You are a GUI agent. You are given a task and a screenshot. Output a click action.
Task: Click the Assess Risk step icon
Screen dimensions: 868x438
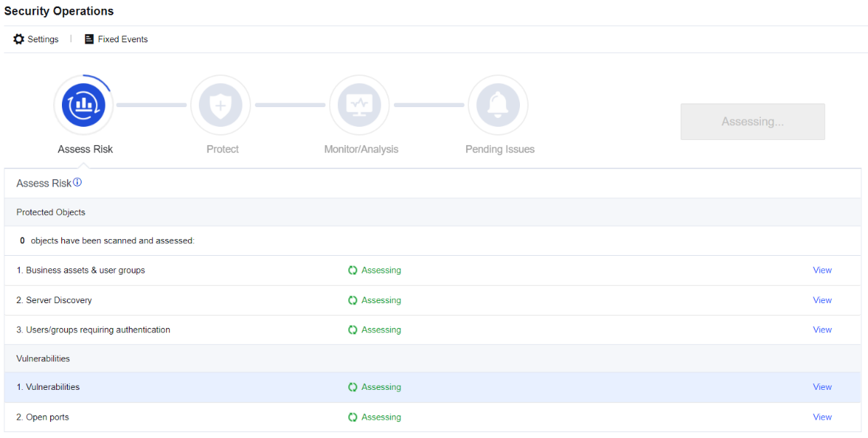coord(84,105)
